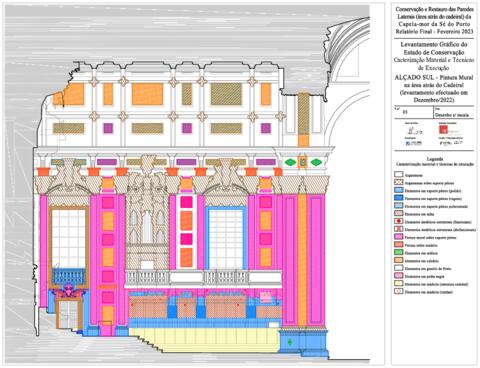
Task: Click 'Relatório Final - Fevereiro 2023' text
Action: tap(434, 32)
